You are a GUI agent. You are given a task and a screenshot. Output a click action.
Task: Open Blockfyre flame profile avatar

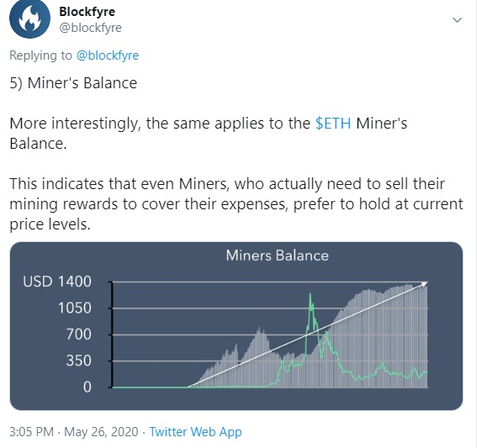pos(29,18)
